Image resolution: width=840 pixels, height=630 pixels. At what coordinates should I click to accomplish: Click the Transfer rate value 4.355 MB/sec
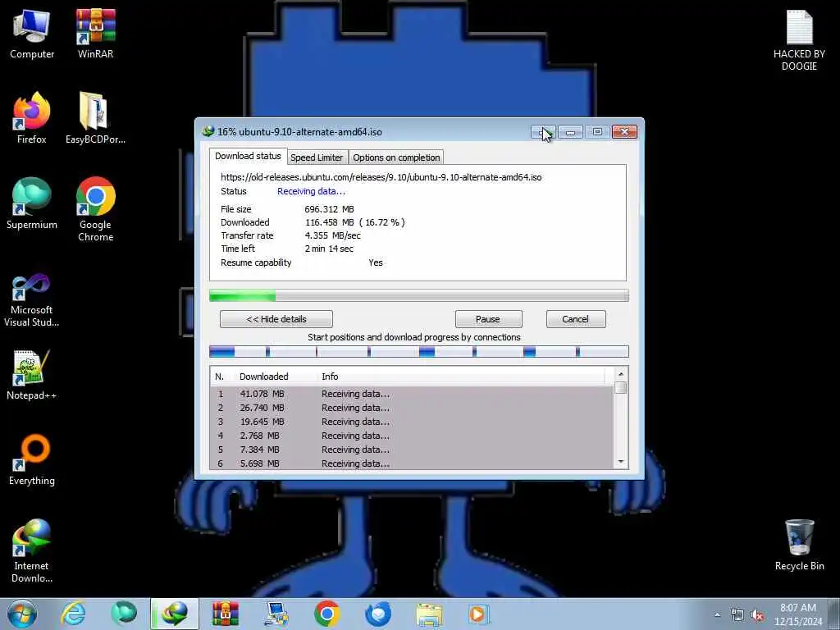point(333,235)
